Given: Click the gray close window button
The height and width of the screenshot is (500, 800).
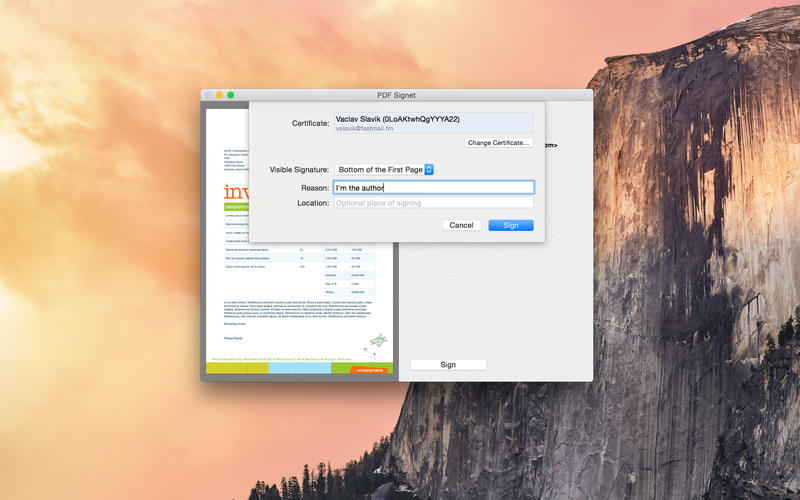Looking at the screenshot, I should (x=208, y=95).
